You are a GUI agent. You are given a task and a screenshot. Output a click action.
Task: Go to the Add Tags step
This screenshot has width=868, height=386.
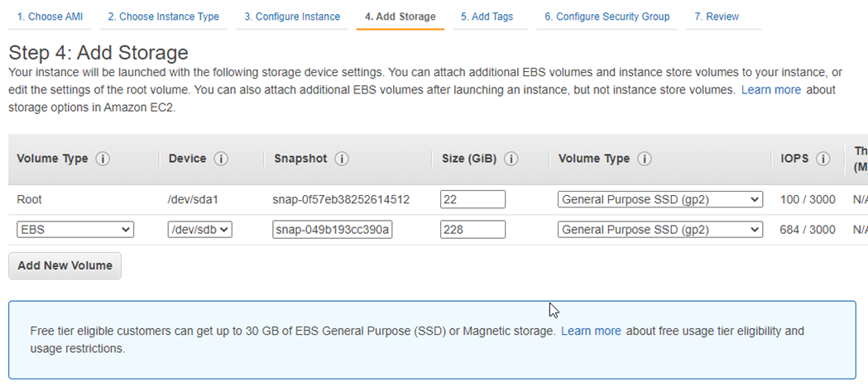487,17
